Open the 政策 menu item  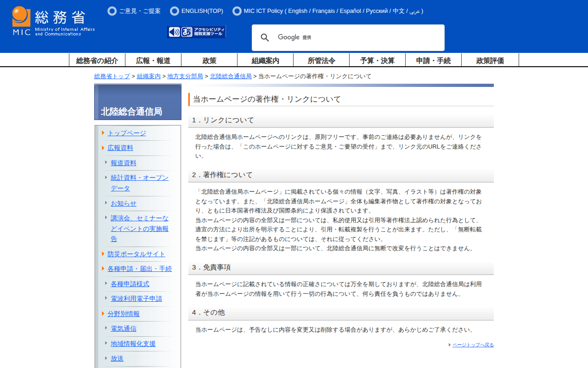pos(209,60)
